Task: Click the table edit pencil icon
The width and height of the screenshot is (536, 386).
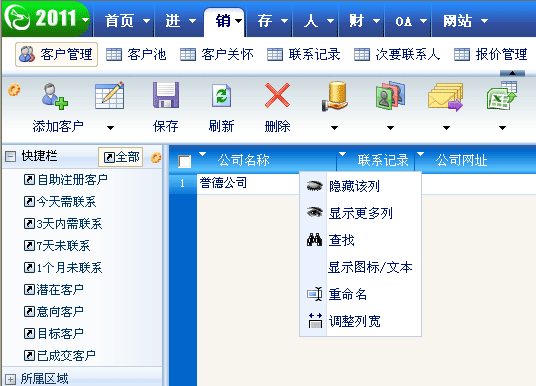Action: 110,95
